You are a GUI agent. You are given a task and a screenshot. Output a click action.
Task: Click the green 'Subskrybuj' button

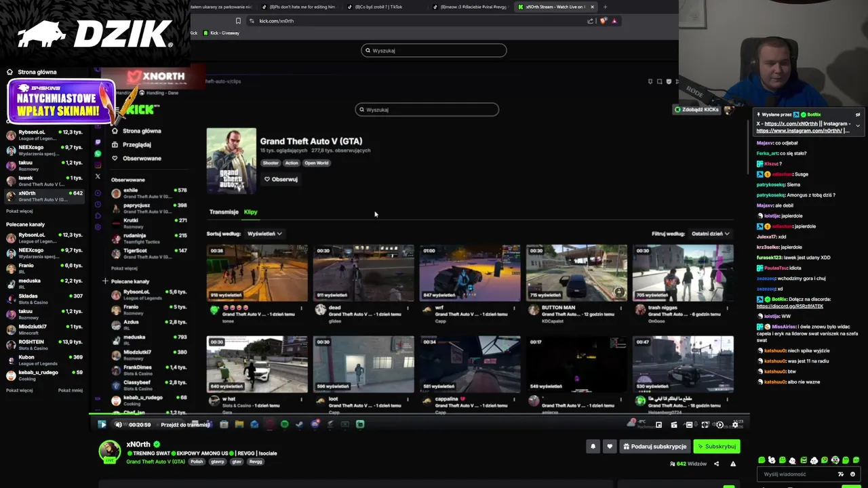coord(717,446)
